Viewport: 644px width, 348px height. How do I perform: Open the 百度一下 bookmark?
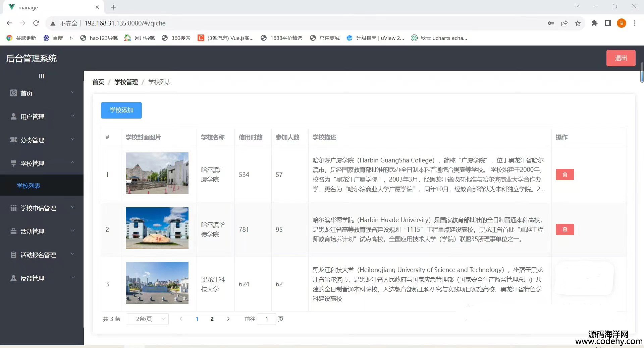tap(58, 38)
